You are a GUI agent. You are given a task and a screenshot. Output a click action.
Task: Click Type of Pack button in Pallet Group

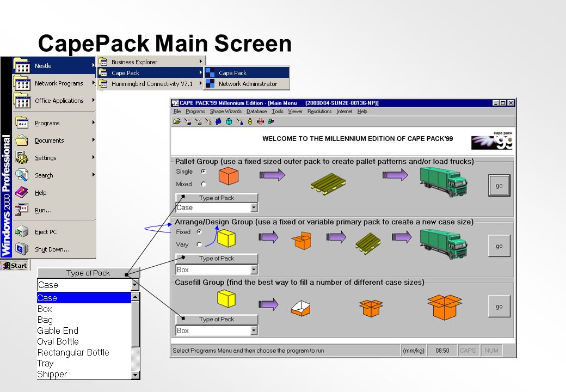coord(217,198)
